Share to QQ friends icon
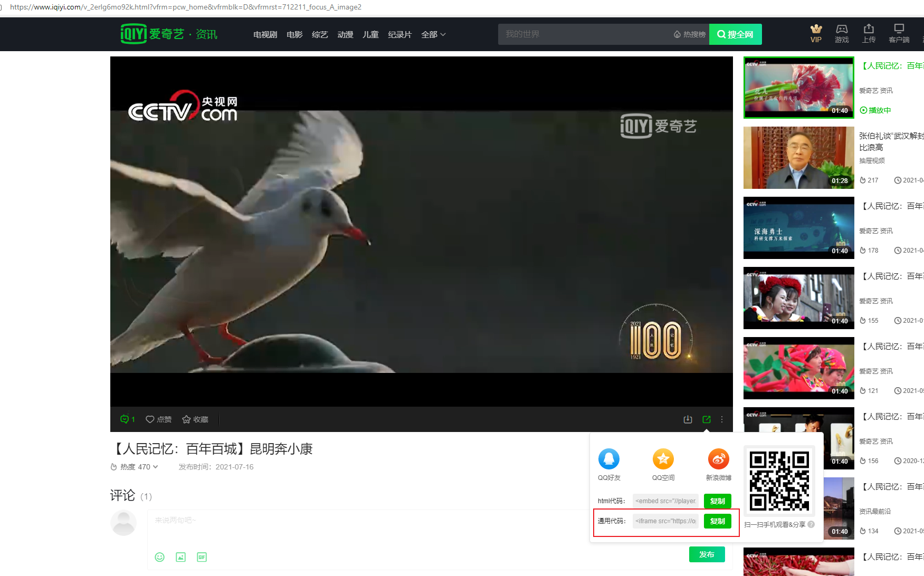The height and width of the screenshot is (576, 924). (x=609, y=459)
